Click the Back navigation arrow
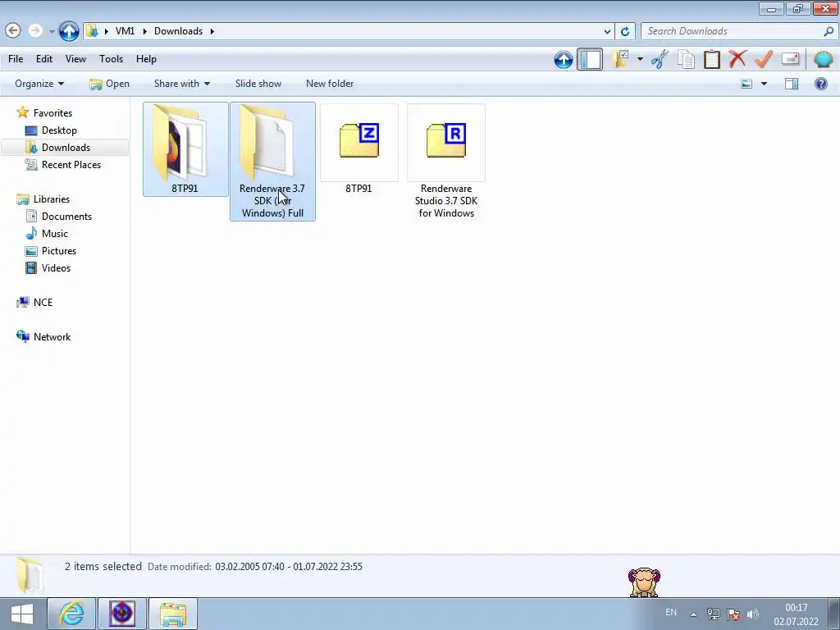The width and height of the screenshot is (840, 630). pyautogui.click(x=13, y=30)
